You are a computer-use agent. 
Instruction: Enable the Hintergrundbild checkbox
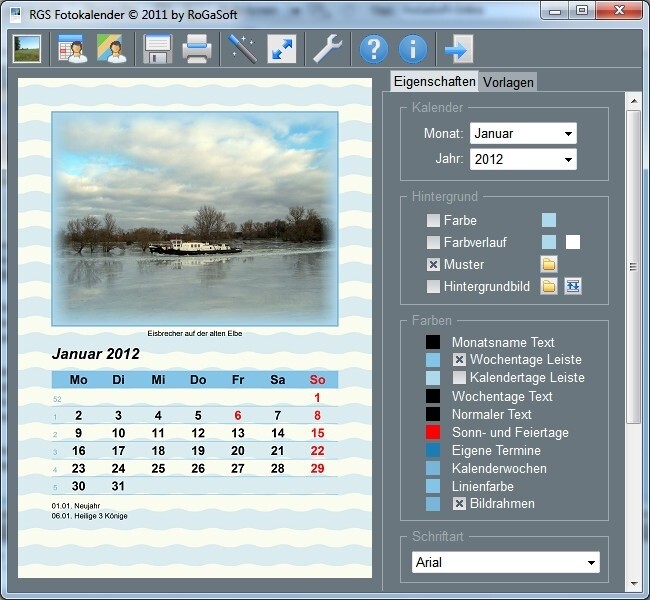coord(433,286)
